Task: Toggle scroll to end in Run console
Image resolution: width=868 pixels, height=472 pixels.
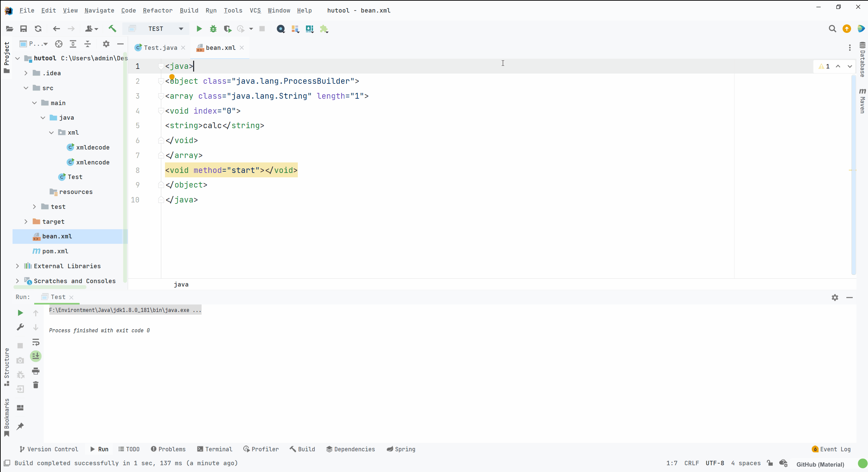Action: (36, 356)
